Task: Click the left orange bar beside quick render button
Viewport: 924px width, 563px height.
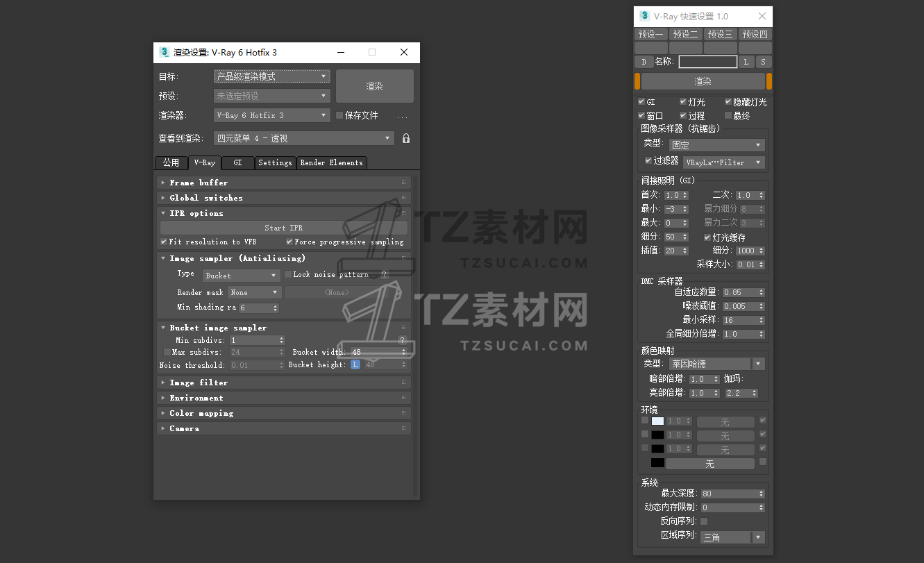Action: (x=637, y=81)
